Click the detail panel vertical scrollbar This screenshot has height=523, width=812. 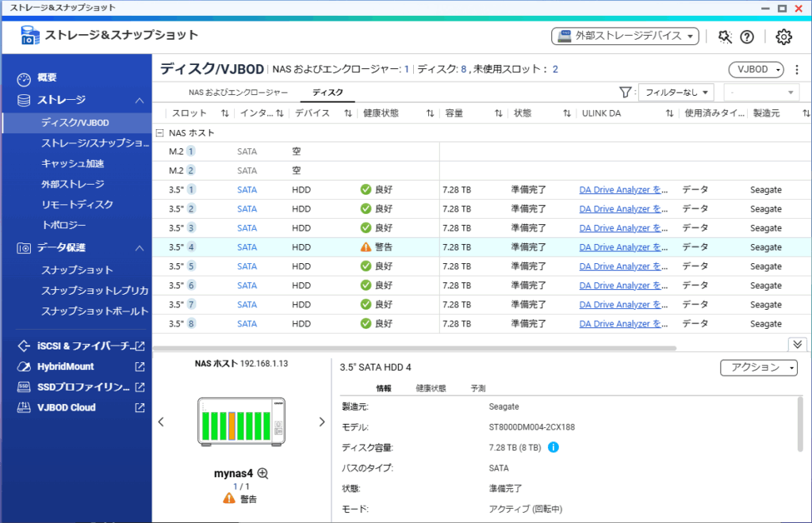(800, 424)
